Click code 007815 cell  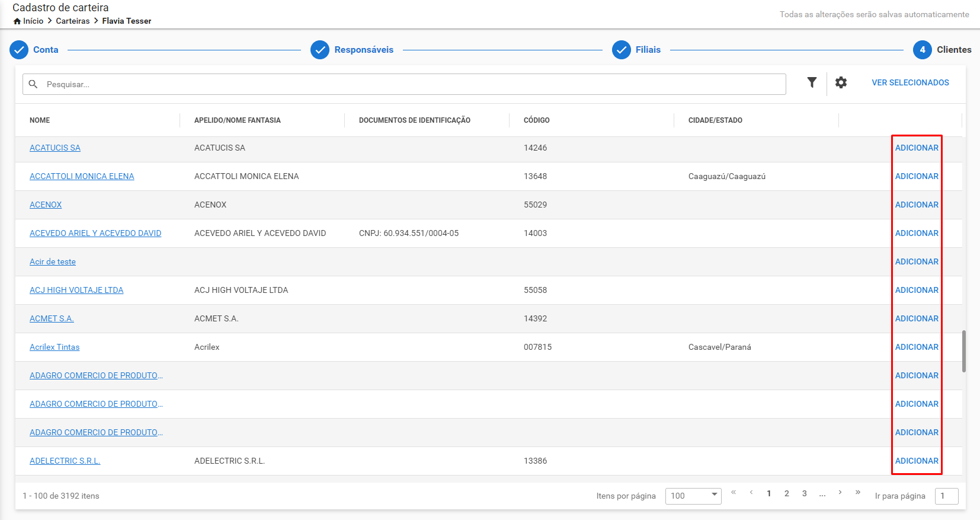click(537, 347)
